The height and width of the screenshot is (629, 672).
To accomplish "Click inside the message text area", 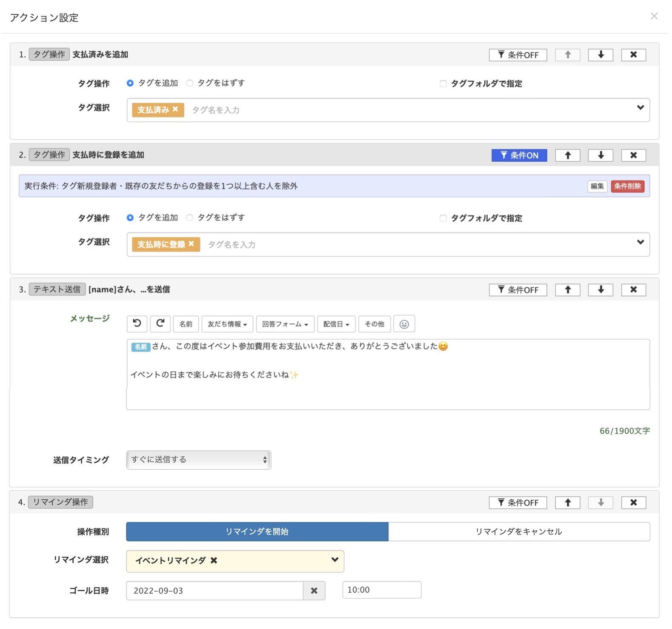I will click(388, 375).
